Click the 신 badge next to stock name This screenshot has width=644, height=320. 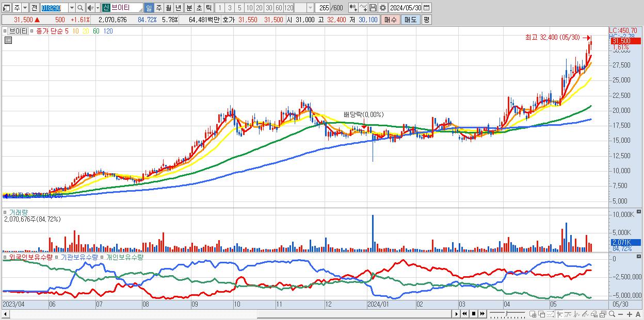point(106,8)
